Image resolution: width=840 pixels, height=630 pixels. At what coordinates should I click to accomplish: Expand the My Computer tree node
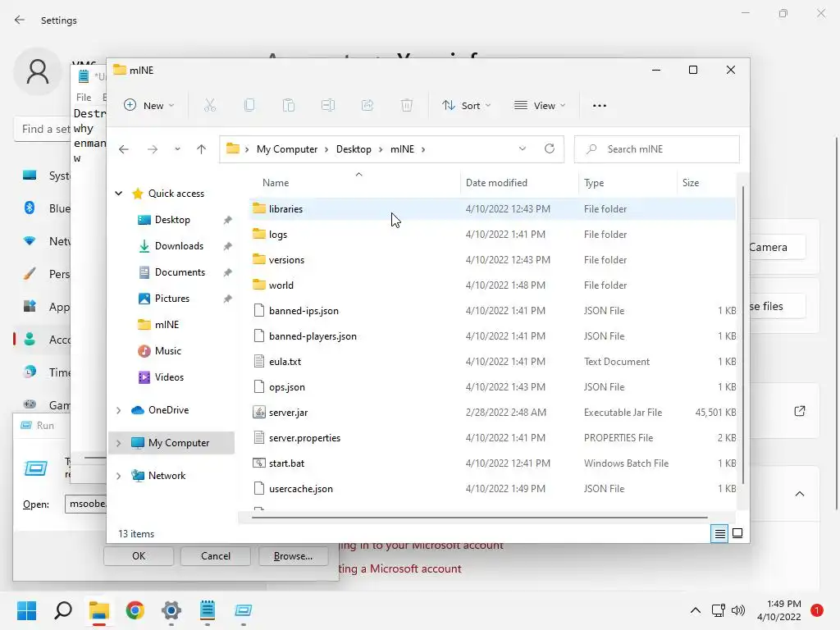118,442
